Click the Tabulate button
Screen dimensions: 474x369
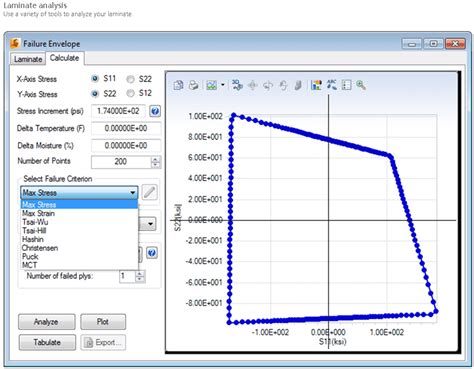pos(47,342)
